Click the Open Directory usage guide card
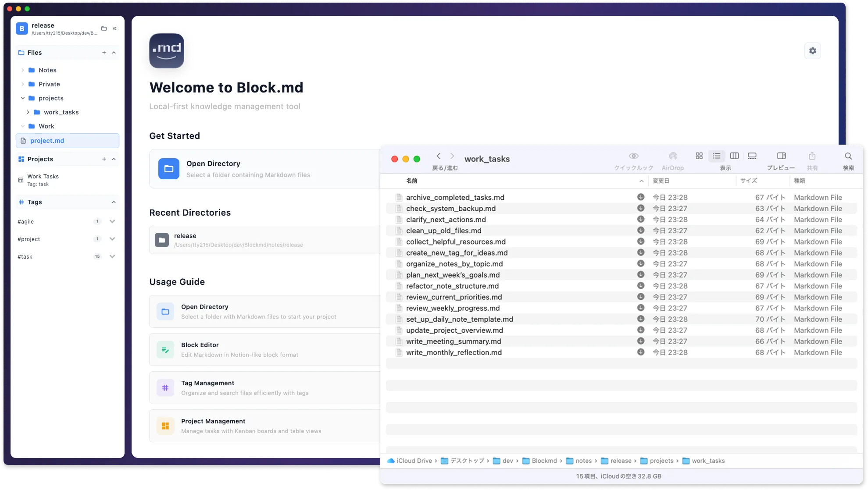This screenshot has height=490, width=868. pos(265,312)
